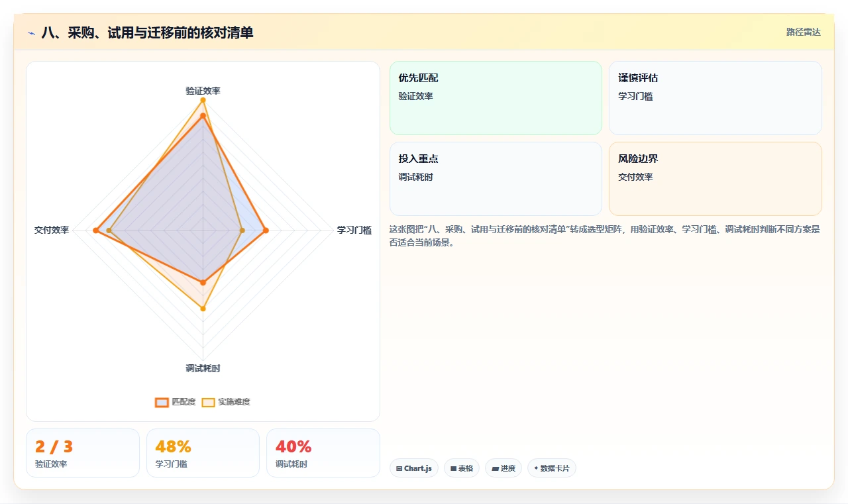Image resolution: width=848 pixels, height=504 pixels.
Task: Select the Chart.js tag
Action: [414, 468]
